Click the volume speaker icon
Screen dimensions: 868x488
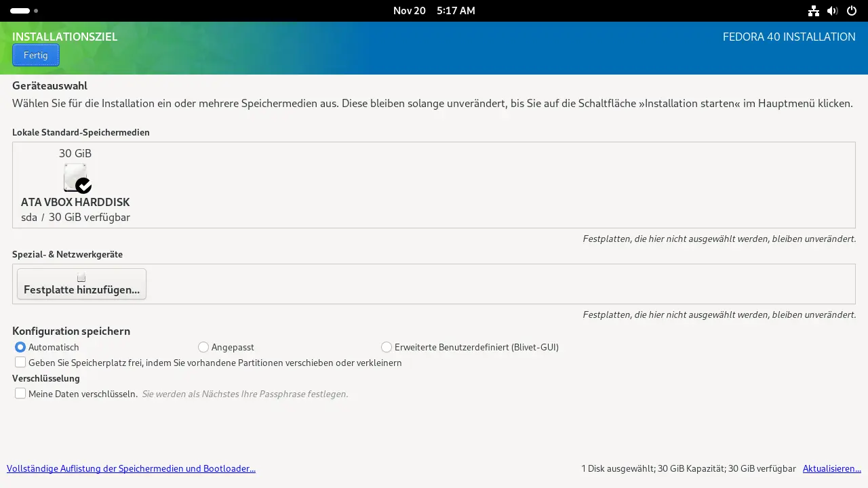832,11
